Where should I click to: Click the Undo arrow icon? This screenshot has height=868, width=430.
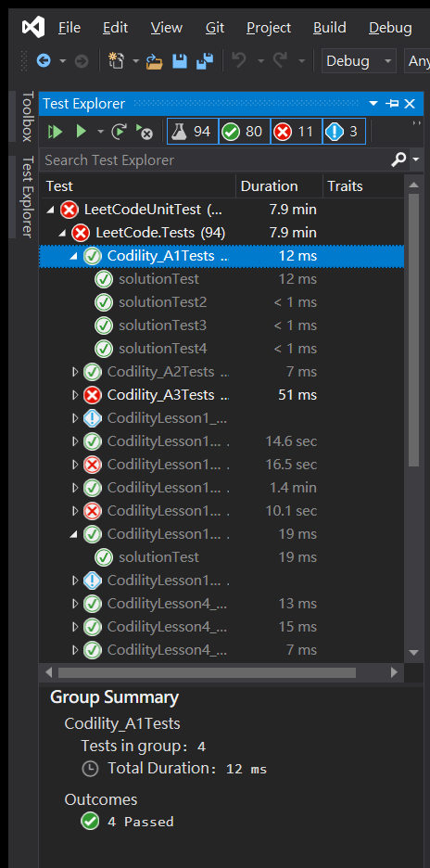[x=239, y=60]
